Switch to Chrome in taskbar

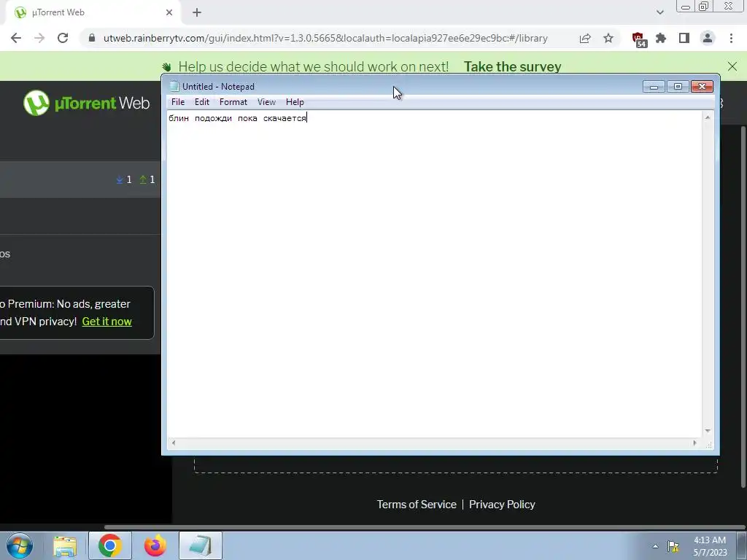pyautogui.click(x=109, y=546)
